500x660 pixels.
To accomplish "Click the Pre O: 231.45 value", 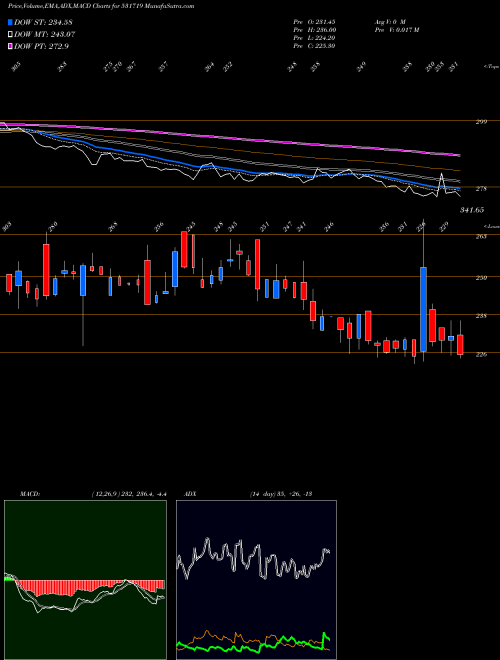I will pyautogui.click(x=314, y=22).
